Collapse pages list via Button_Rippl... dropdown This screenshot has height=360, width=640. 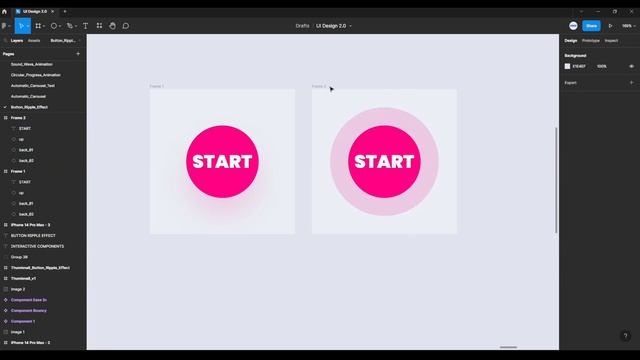(65, 40)
